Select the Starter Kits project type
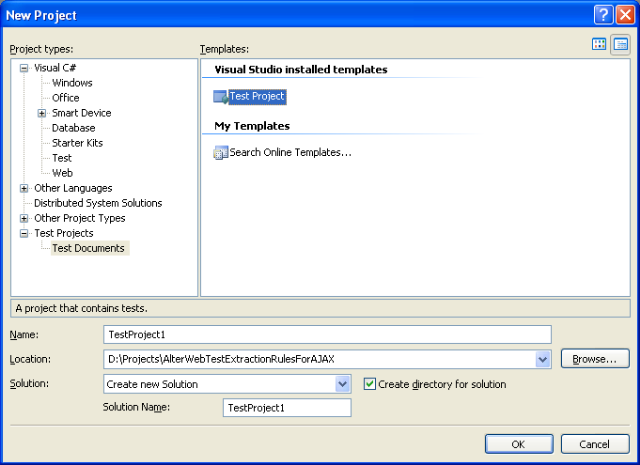Screen dimensions: 640x465 78,143
